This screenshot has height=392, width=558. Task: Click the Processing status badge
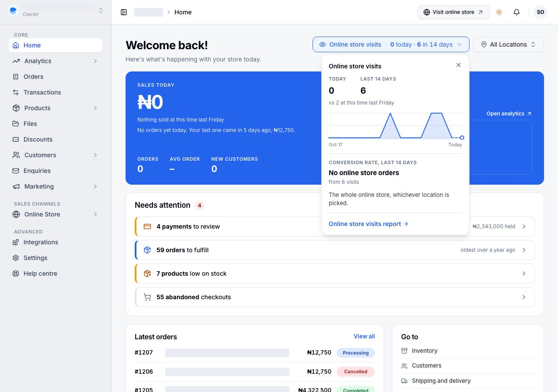tap(356, 353)
